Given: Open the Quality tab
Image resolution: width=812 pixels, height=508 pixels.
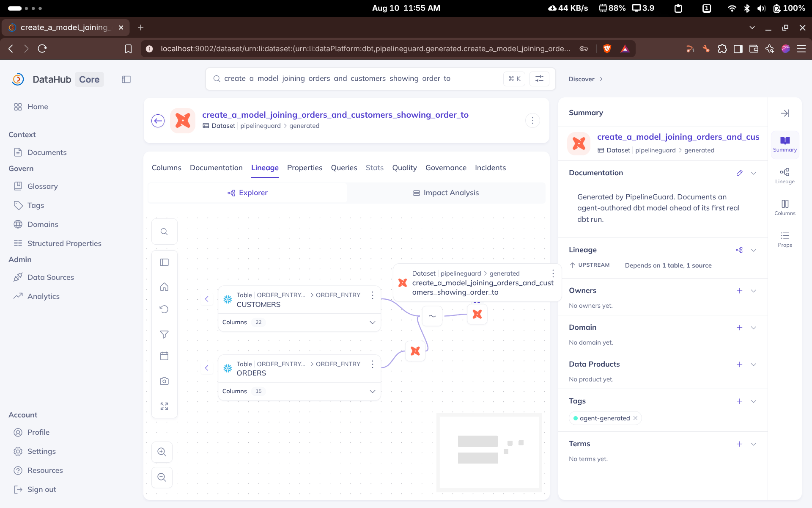Looking at the screenshot, I should point(404,168).
